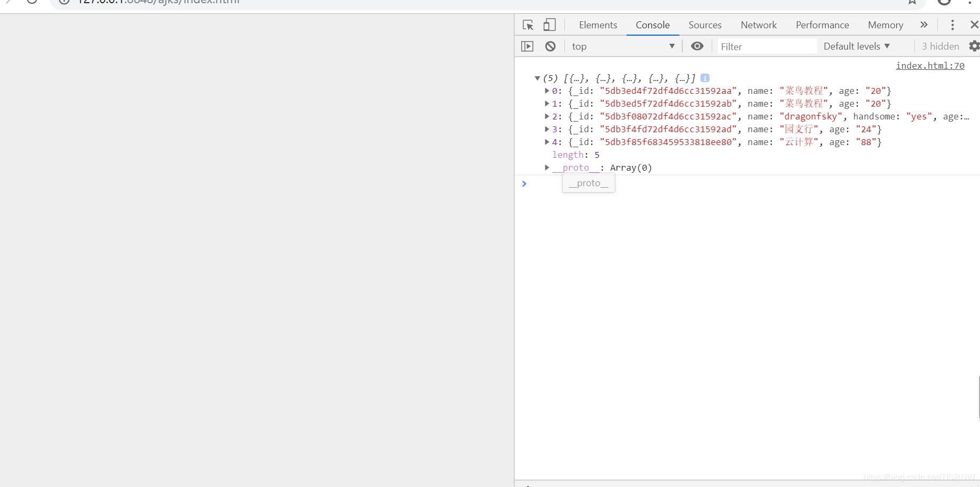Viewport: 980px width, 487px height.
Task: Toggle the device toolbar icon
Action: pyautogui.click(x=549, y=25)
